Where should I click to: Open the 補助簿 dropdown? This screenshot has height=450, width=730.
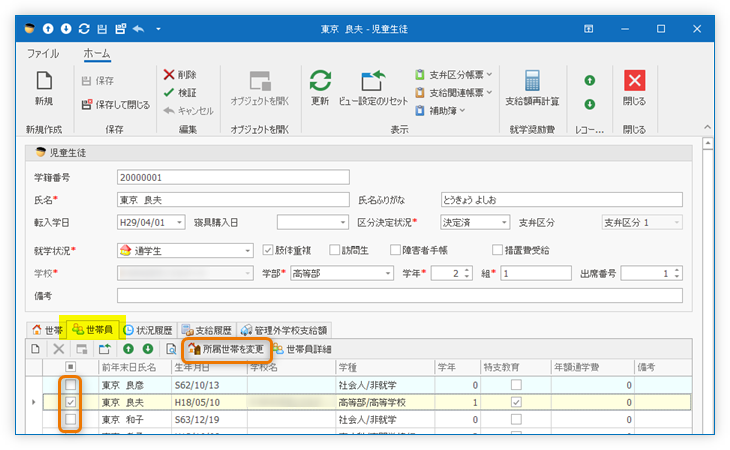point(440,111)
